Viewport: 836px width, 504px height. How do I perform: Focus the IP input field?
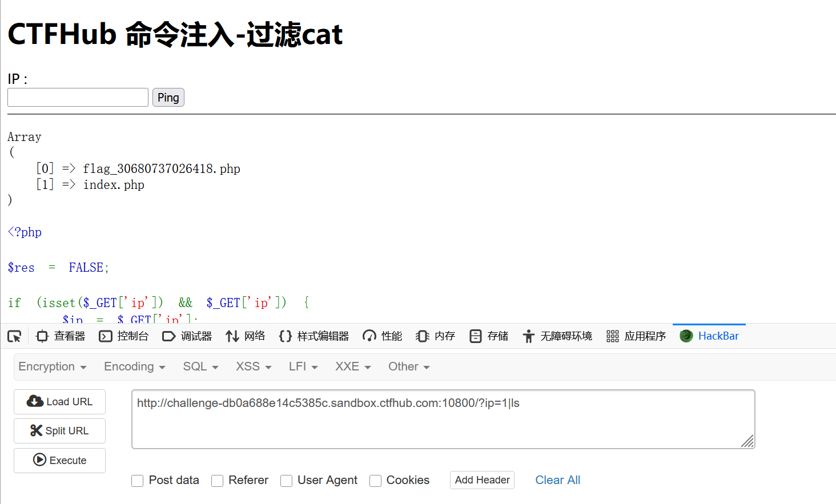point(78,97)
